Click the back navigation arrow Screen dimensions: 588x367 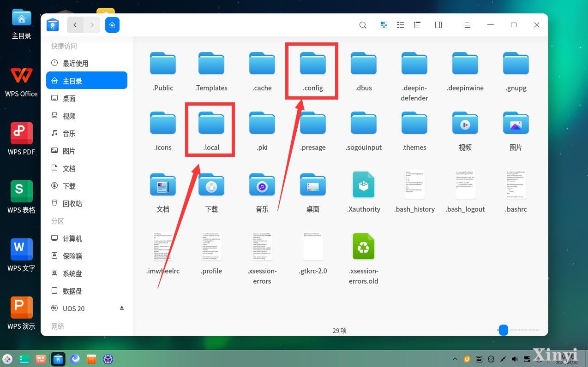(x=75, y=25)
